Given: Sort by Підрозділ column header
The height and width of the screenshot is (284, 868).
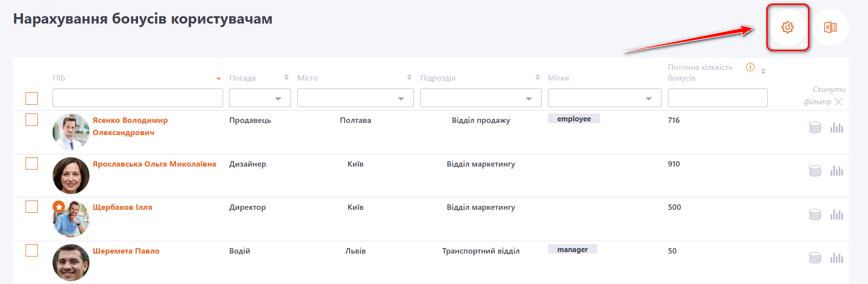Looking at the screenshot, I should click(437, 78).
